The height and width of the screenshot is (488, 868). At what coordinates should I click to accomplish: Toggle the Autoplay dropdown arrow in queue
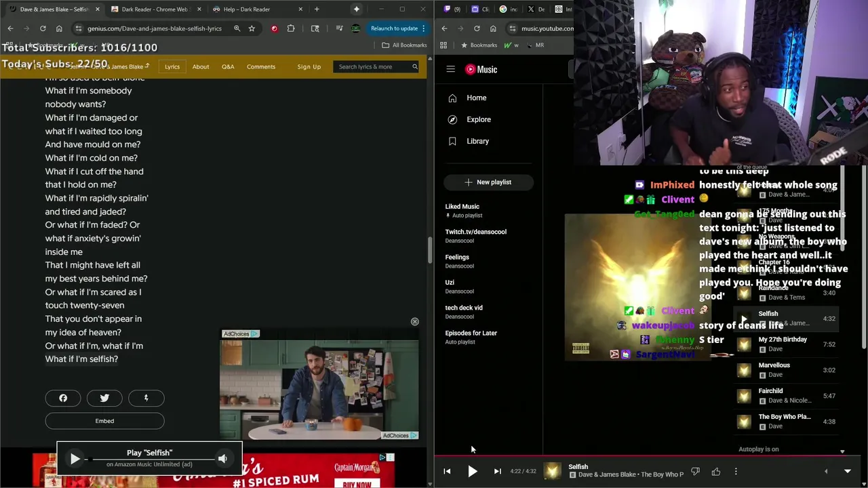pyautogui.click(x=842, y=451)
